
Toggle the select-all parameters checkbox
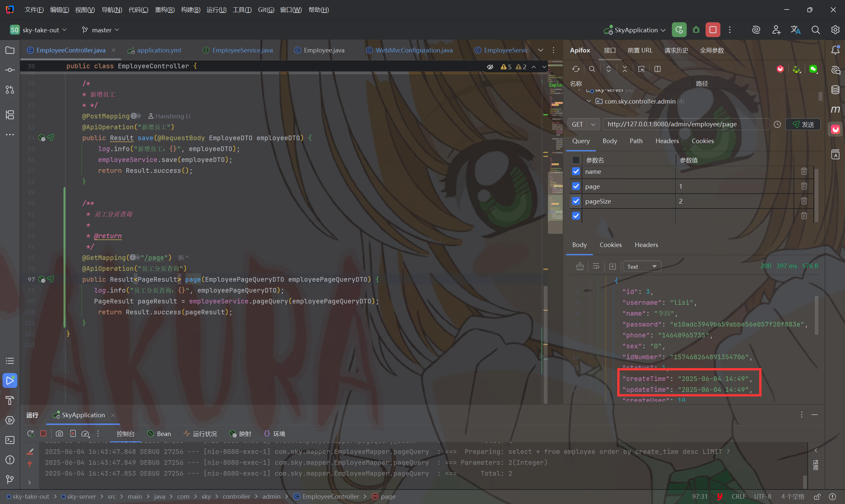point(576,160)
